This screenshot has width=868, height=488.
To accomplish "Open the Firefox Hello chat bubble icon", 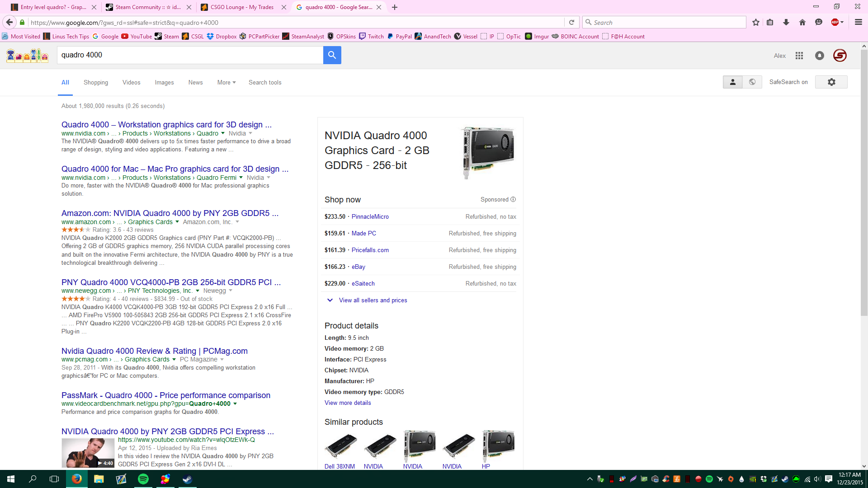I will tap(819, 22).
